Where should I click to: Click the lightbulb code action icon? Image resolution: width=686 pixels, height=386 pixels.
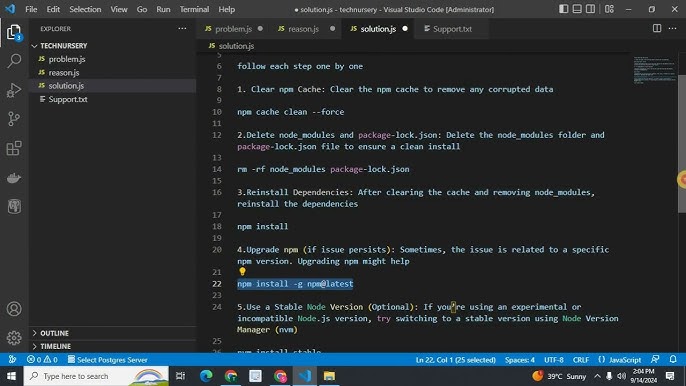click(x=242, y=272)
